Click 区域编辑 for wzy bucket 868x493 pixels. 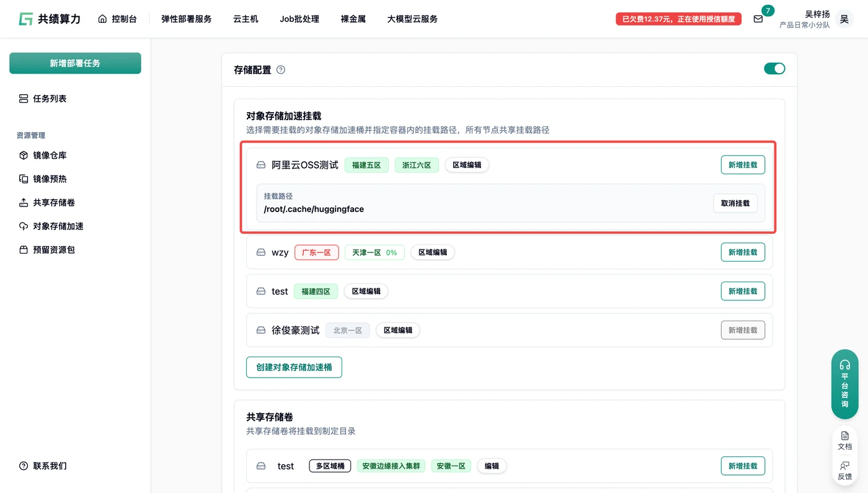(x=433, y=252)
